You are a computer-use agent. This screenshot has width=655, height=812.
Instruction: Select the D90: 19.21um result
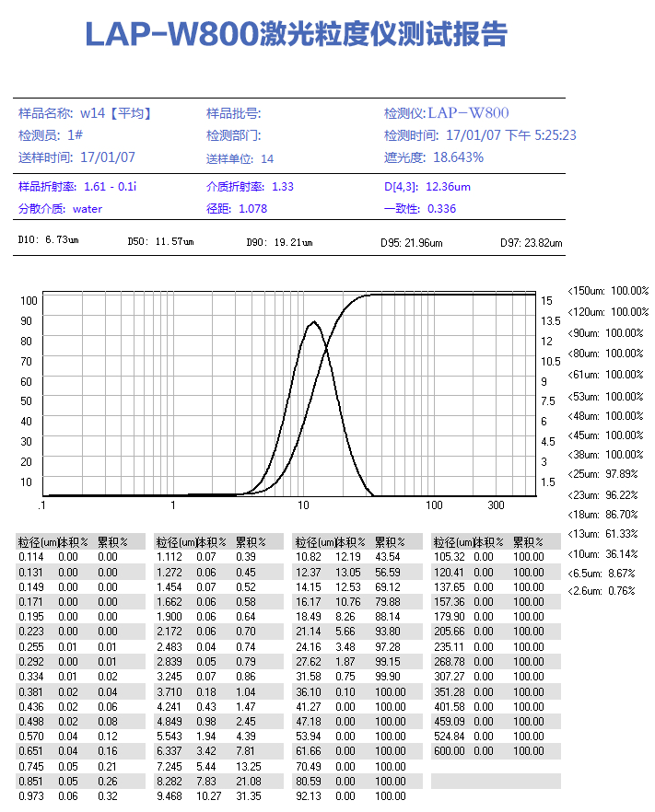279,243
